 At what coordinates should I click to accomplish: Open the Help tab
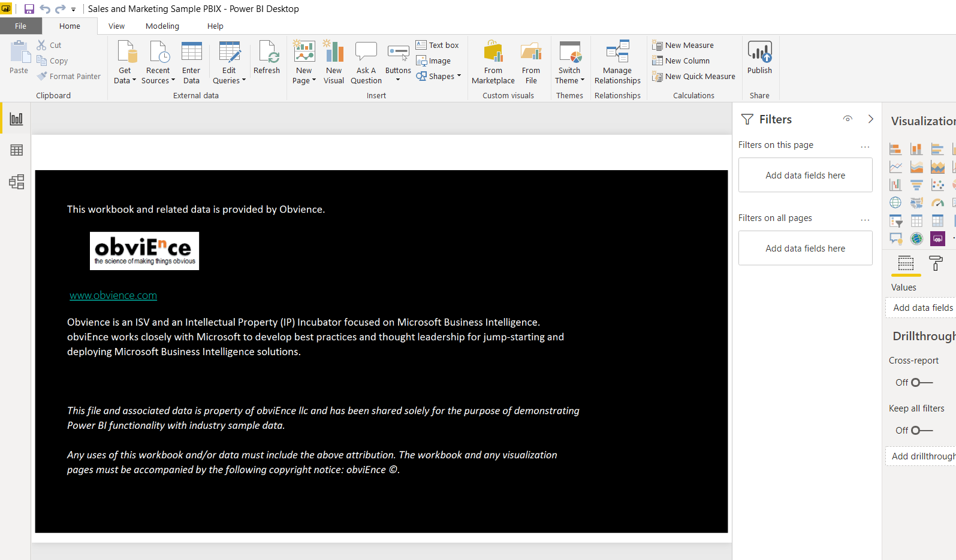(215, 26)
